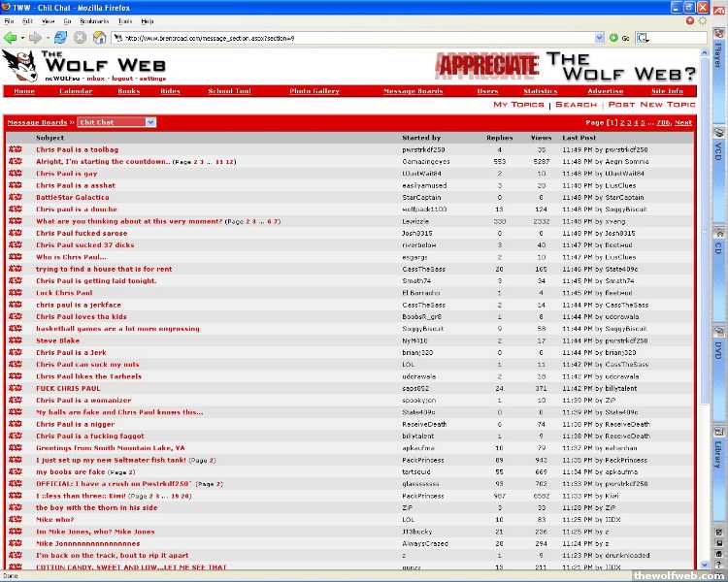Open the Library tab in side launcher
This screenshot has width=728, height=582.
pyautogui.click(x=718, y=454)
